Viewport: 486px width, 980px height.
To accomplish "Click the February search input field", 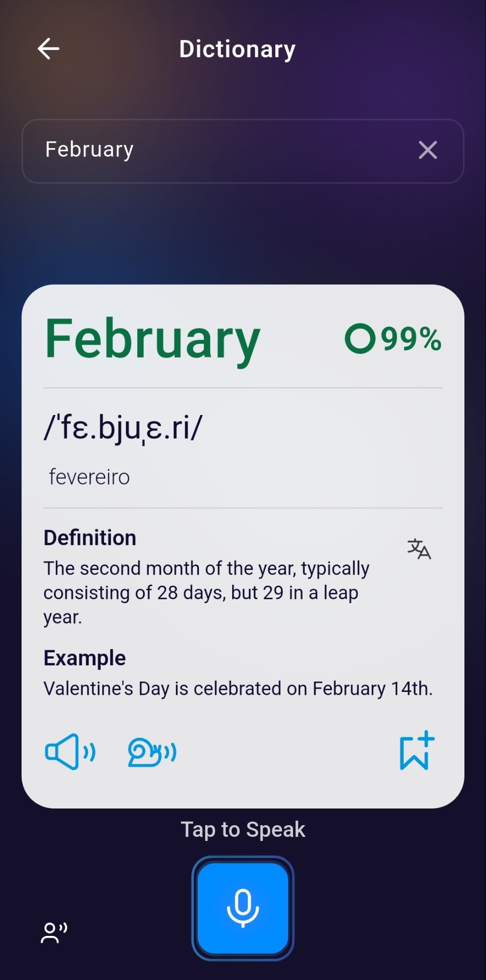I will tap(220, 150).
